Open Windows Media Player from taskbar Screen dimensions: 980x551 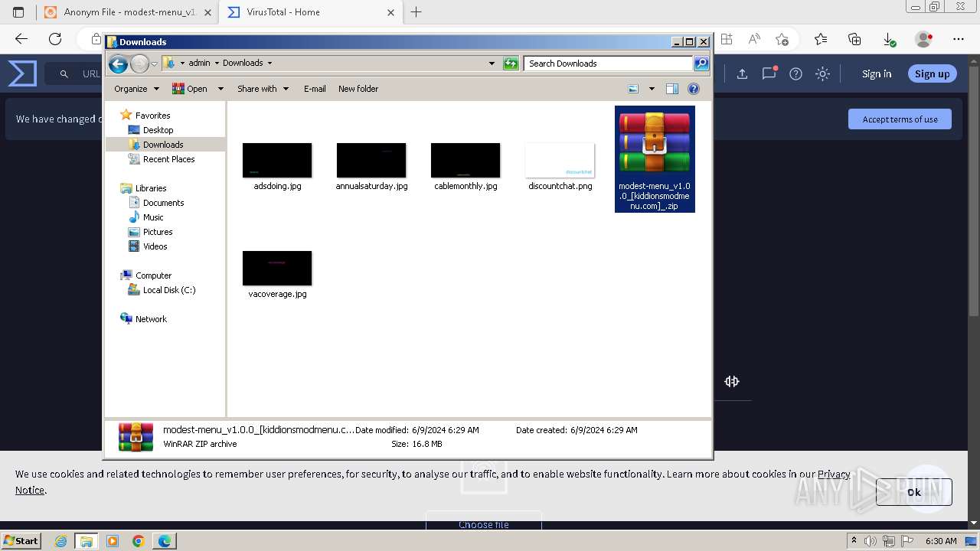coord(113,541)
